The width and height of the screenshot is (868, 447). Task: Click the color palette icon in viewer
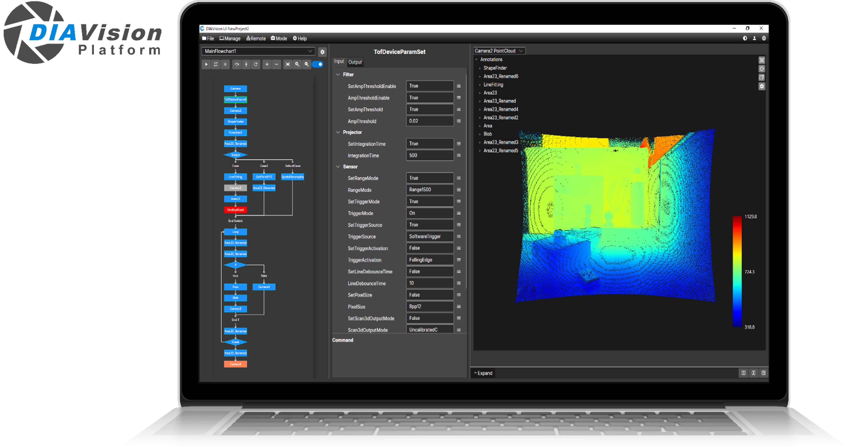(x=762, y=69)
